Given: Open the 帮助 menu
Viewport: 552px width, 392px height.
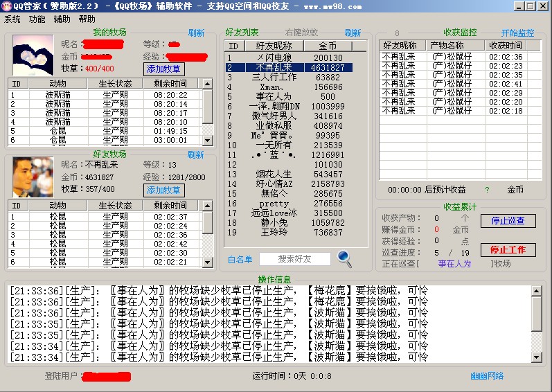Looking at the screenshot, I should click(x=87, y=19).
